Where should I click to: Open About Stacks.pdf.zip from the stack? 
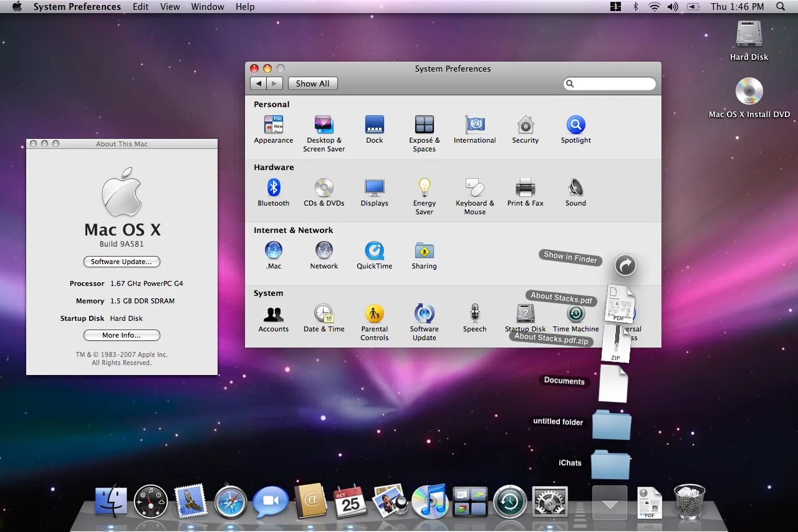click(x=616, y=343)
